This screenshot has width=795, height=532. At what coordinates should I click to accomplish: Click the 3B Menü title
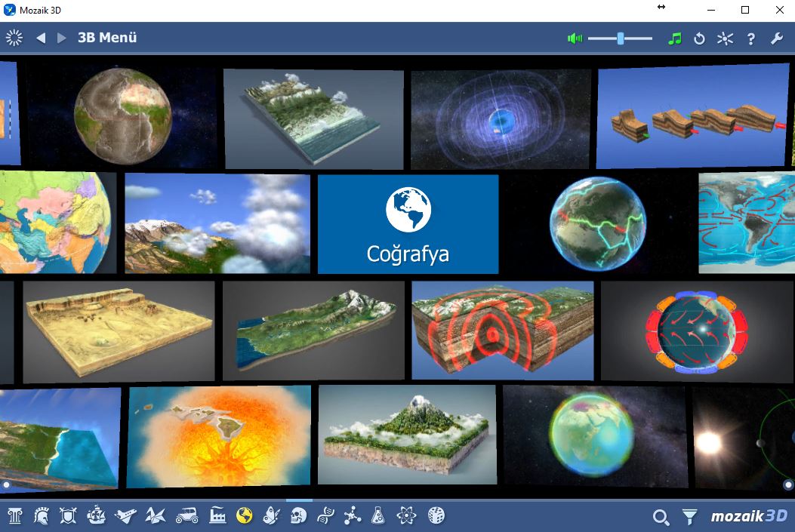107,38
